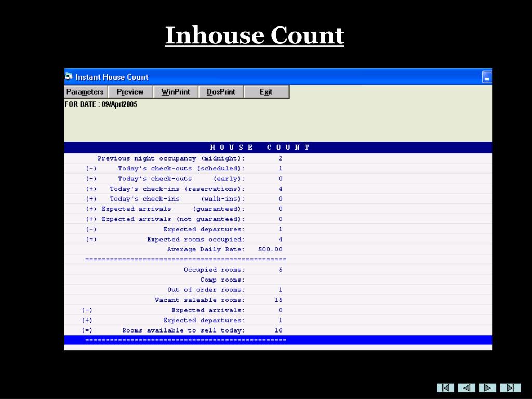532x399 pixels.
Task: Click the value 16 rooms available
Action: point(278,330)
